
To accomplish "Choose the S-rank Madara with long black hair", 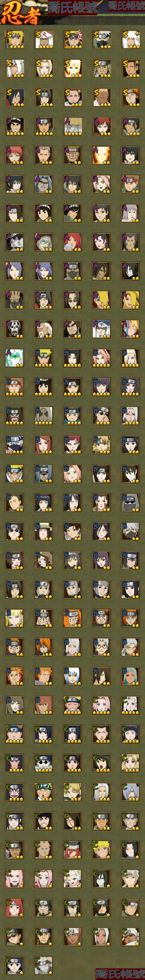I will 15,97.
